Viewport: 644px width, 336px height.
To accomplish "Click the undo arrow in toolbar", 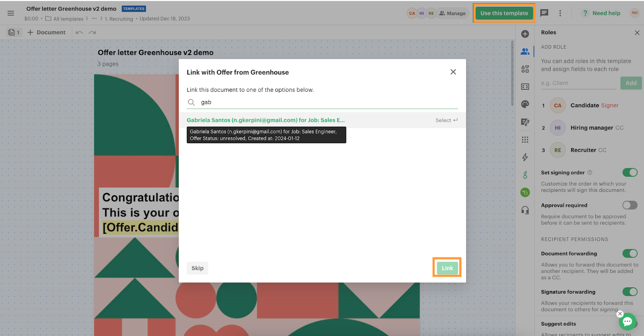I will tap(79, 33).
